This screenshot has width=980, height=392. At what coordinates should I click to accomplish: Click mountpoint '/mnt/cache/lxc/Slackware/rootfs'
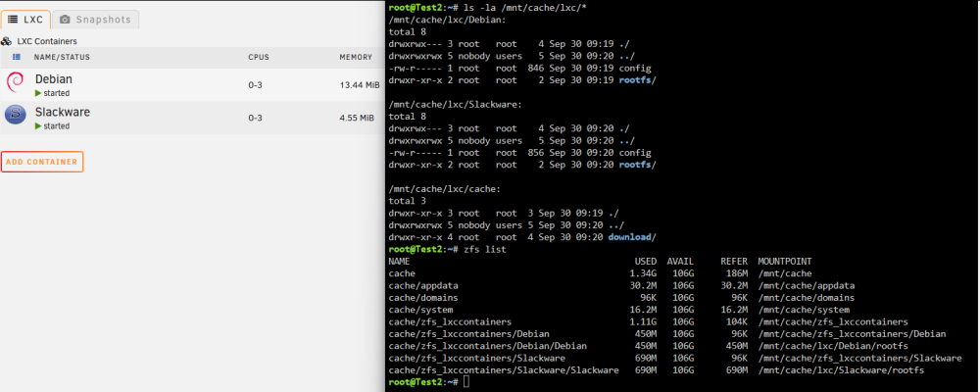pos(841,370)
